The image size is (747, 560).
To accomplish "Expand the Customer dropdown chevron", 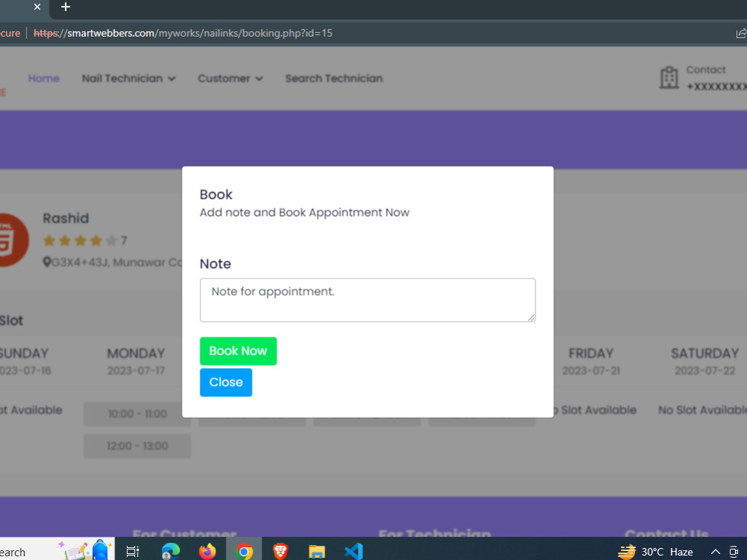I will tap(259, 79).
